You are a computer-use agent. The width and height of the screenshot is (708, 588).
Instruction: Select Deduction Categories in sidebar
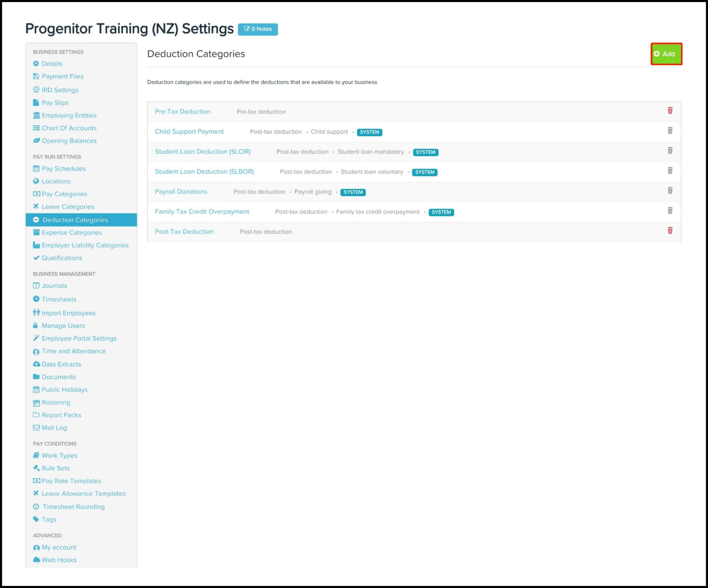[x=75, y=220]
